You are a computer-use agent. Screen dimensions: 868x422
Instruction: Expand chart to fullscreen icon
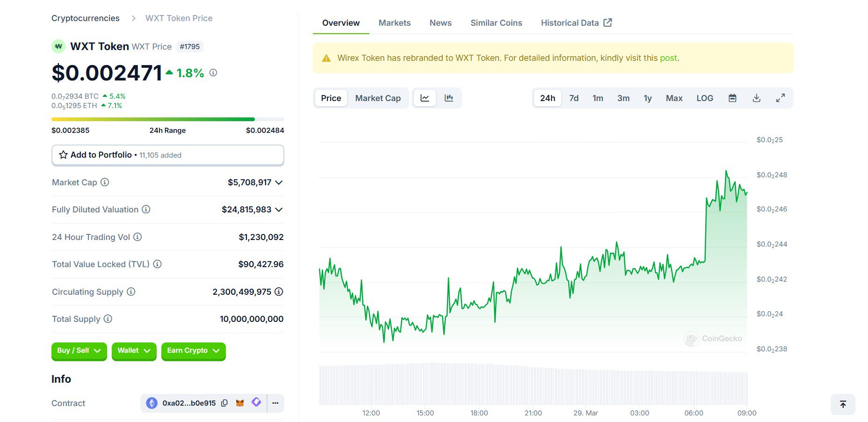click(781, 98)
